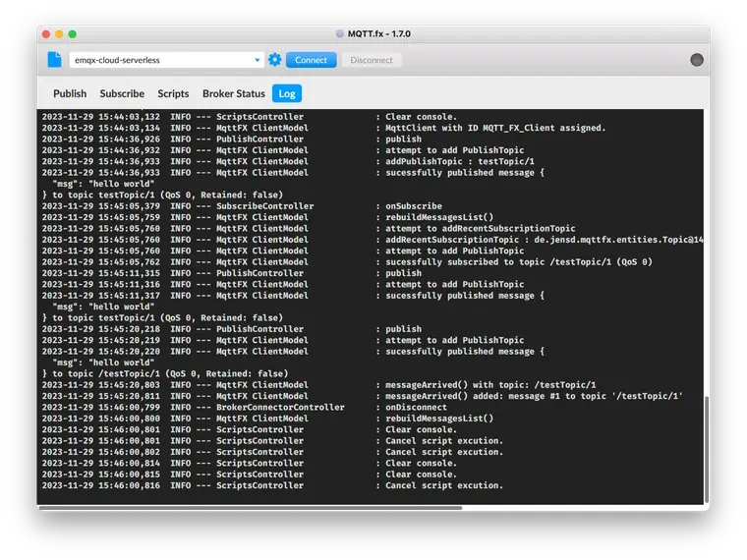747x560 pixels.
Task: Open connection settings gear icon
Action: pos(275,60)
